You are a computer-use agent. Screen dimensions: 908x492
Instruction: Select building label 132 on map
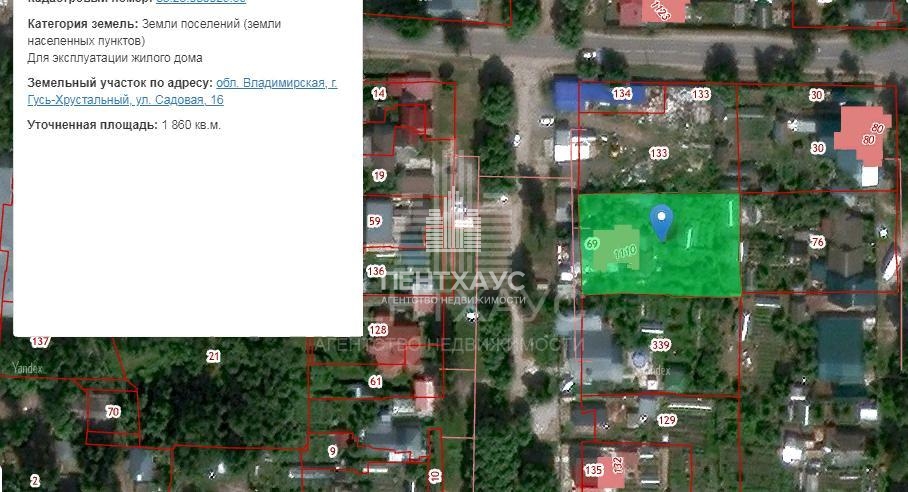pos(617,464)
